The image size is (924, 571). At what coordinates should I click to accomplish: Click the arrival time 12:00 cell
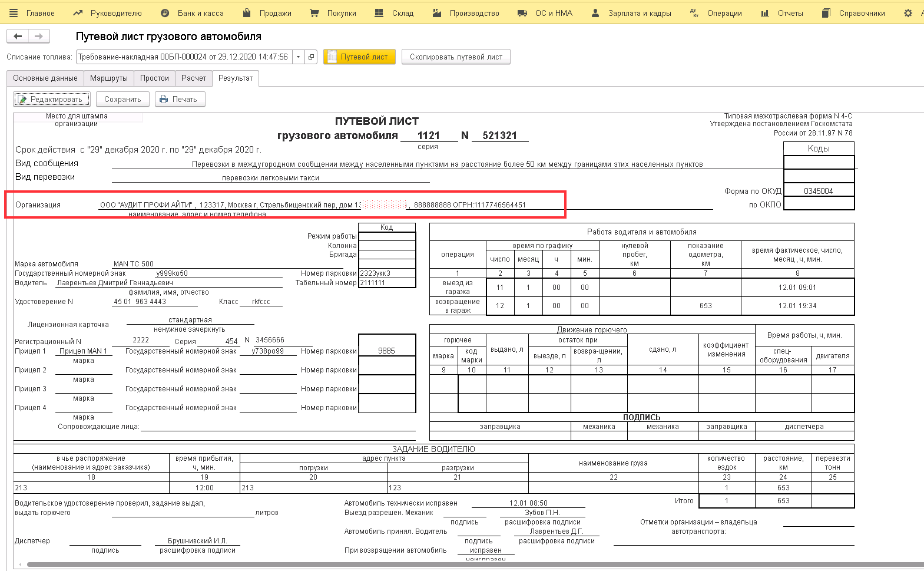(204, 488)
